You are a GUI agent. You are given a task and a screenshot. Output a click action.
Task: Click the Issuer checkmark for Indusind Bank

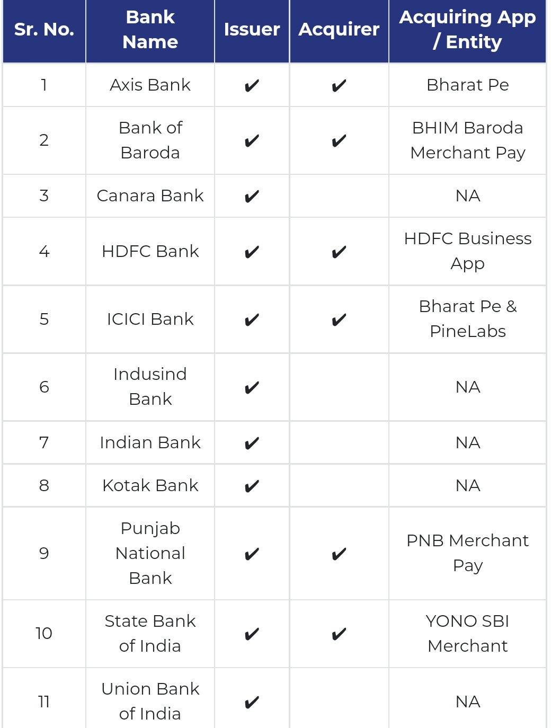click(252, 387)
